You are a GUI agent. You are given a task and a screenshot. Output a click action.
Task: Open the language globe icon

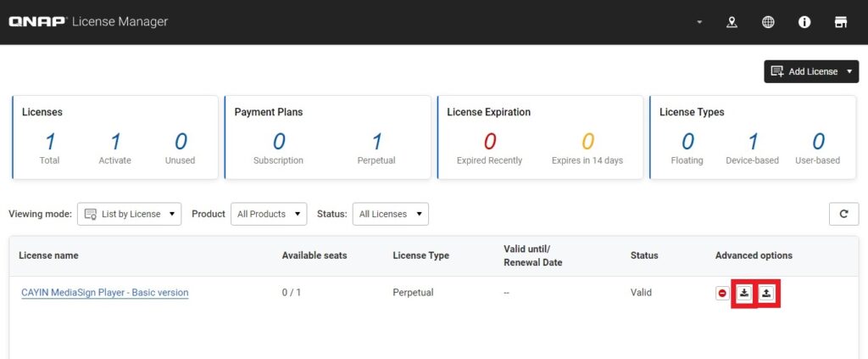[x=768, y=22]
